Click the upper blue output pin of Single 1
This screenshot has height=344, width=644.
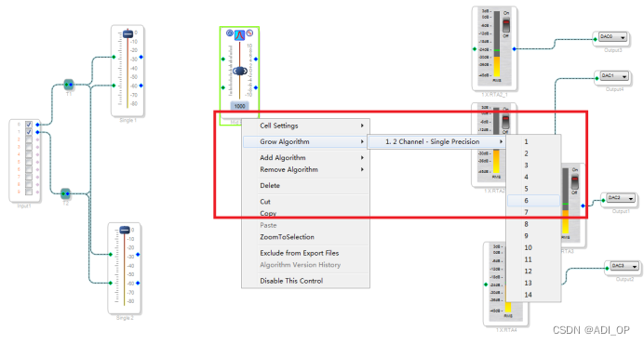pyautogui.click(x=141, y=57)
